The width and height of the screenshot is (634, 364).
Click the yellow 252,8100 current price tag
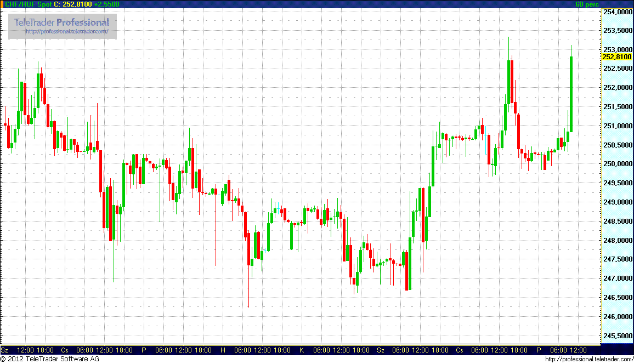617,57
